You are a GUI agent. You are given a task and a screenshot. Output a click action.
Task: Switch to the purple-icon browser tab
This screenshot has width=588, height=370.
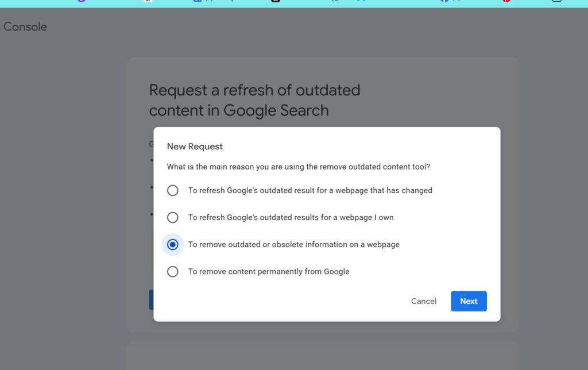82,1
